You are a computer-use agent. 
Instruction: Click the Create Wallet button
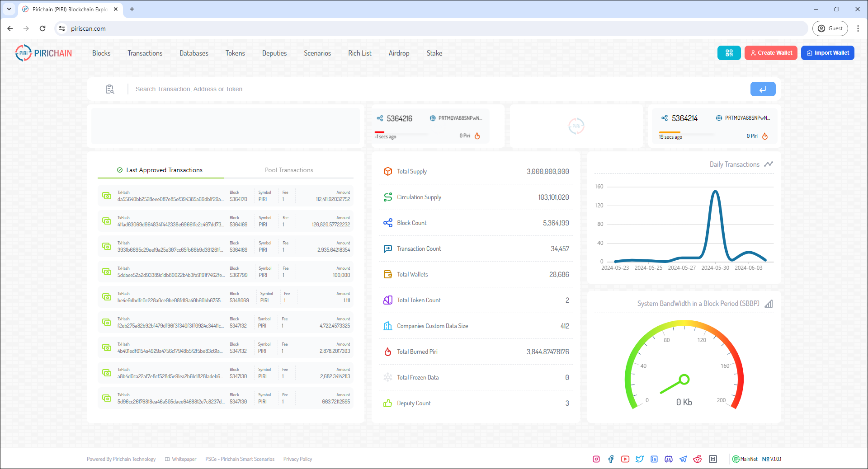coord(771,53)
